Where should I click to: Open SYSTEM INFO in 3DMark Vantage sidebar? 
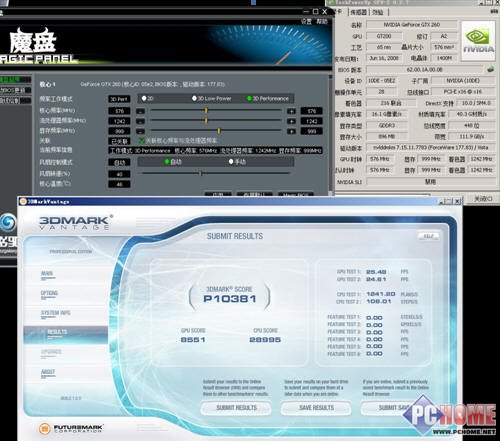55,313
